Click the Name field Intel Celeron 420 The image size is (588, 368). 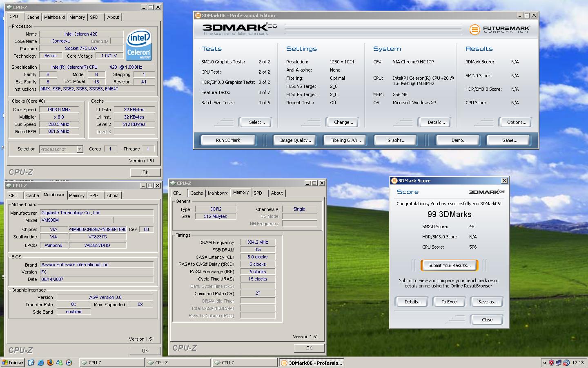tap(81, 34)
